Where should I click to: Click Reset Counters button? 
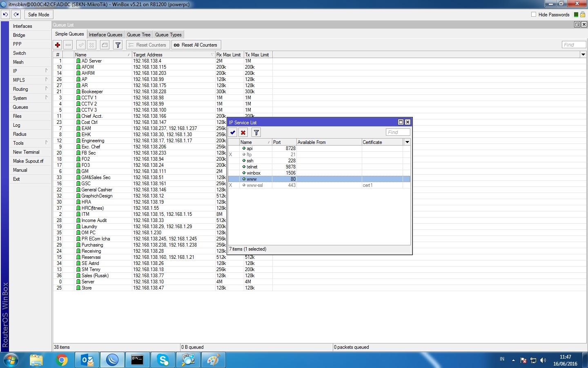pyautogui.click(x=147, y=45)
